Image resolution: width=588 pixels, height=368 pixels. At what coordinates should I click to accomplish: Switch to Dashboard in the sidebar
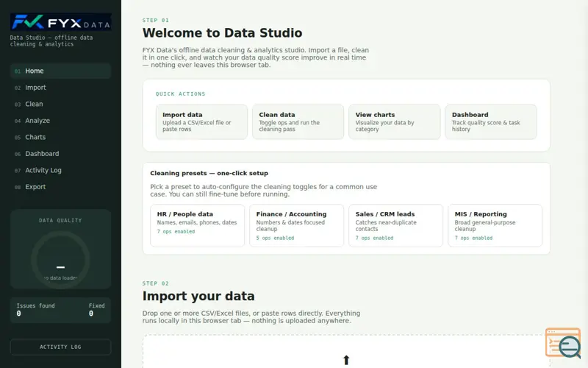(x=61, y=154)
